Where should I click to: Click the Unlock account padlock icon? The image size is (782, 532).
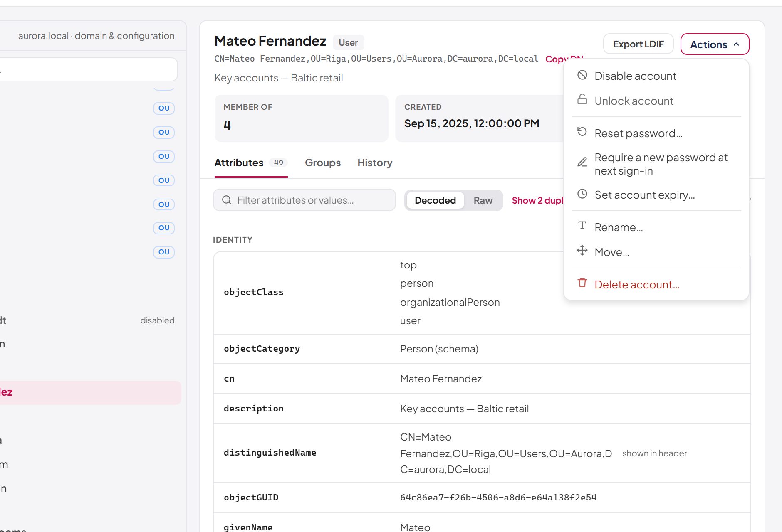582,100
